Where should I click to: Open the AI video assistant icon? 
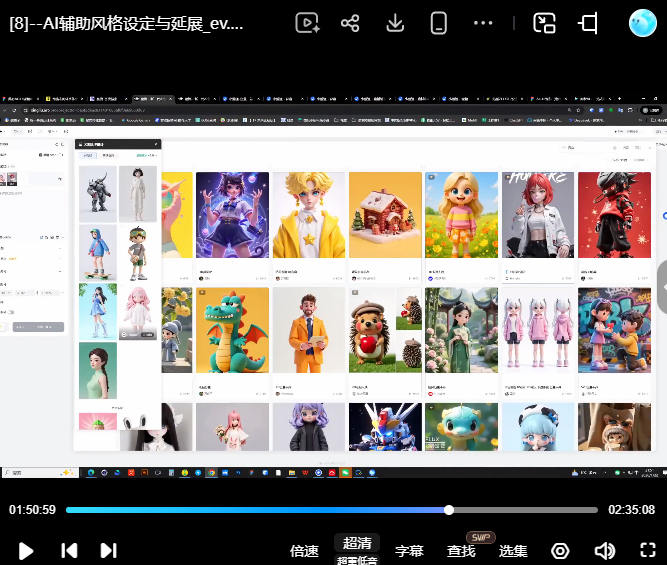tap(307, 23)
